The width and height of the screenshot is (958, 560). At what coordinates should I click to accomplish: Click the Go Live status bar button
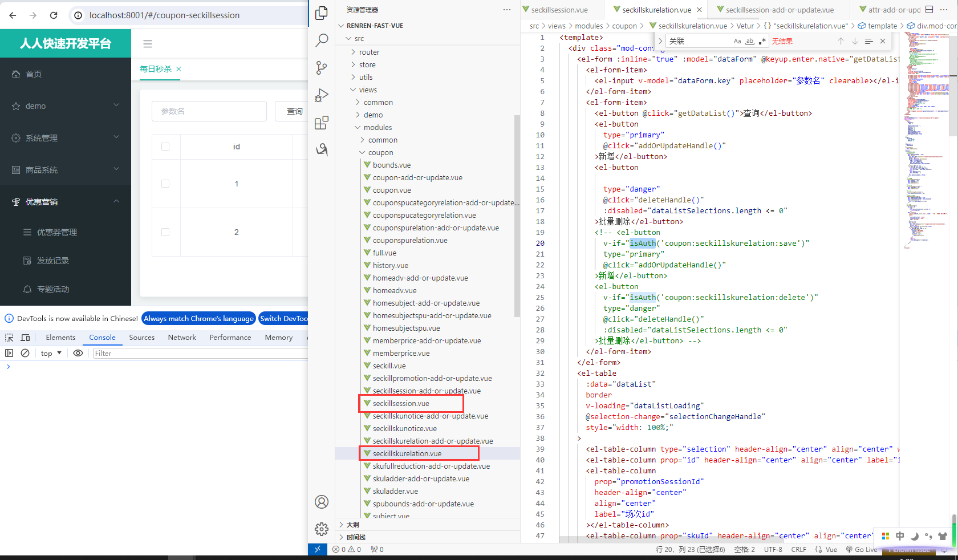pos(862,550)
